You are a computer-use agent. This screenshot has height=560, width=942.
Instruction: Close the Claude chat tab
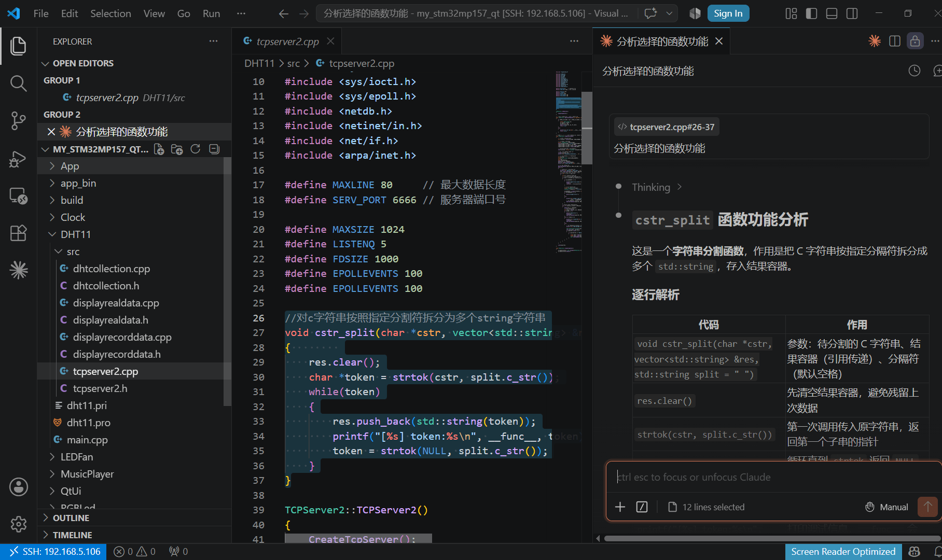pyautogui.click(x=719, y=41)
